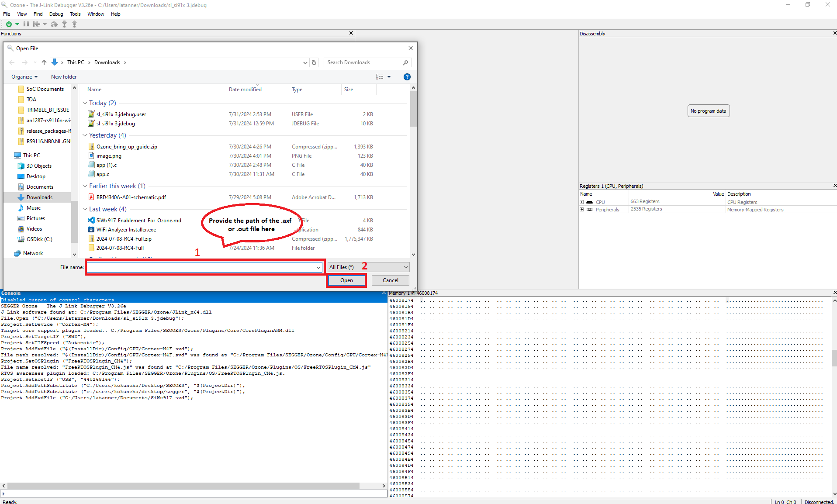The width and height of the screenshot is (837, 504).
Task: Click the refresh icon beside the address bar
Action: pyautogui.click(x=314, y=62)
